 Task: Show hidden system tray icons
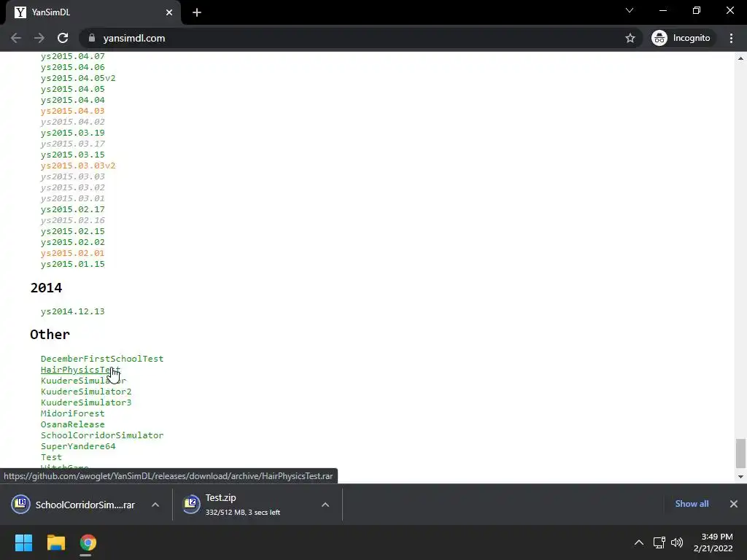point(639,542)
